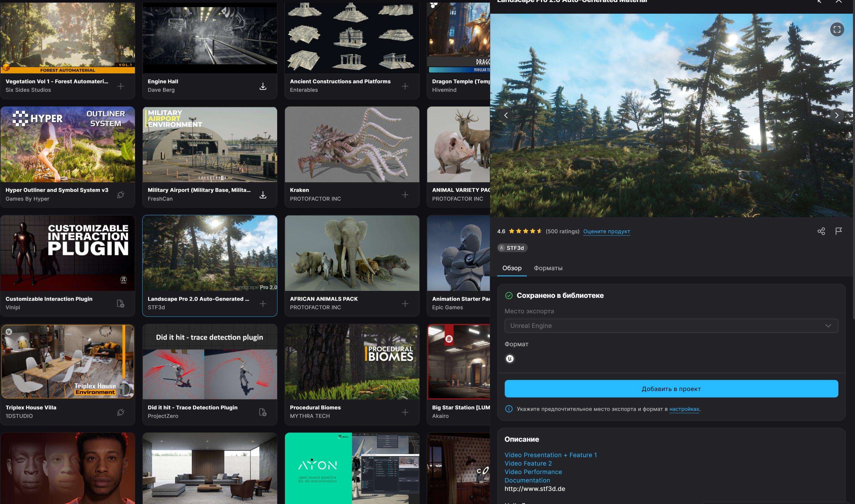Select the Обзор tab
The height and width of the screenshot is (504, 855).
coord(512,268)
